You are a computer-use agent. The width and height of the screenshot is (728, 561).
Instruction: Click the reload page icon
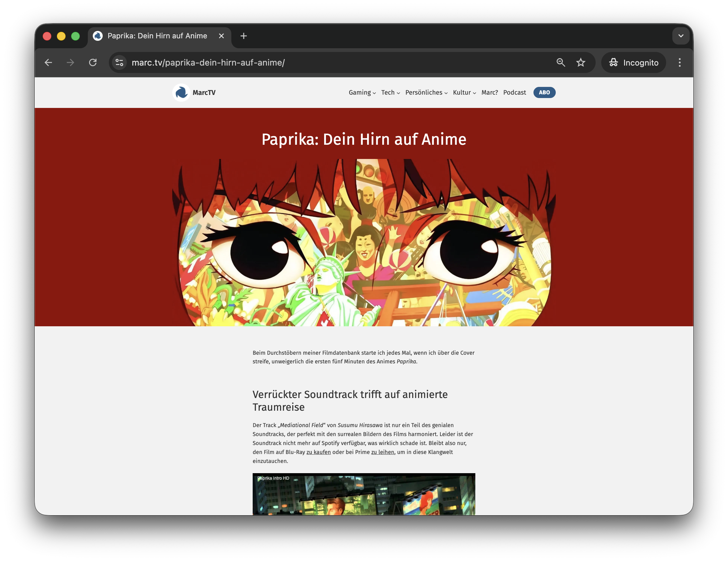(x=93, y=63)
